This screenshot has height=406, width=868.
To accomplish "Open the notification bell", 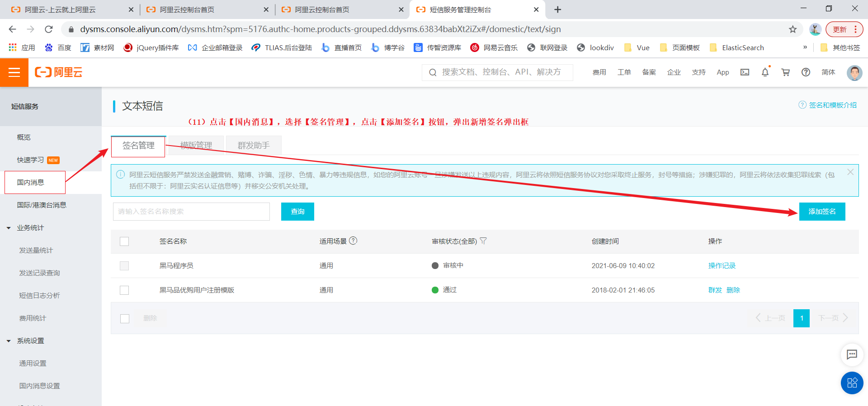I will pyautogui.click(x=765, y=72).
